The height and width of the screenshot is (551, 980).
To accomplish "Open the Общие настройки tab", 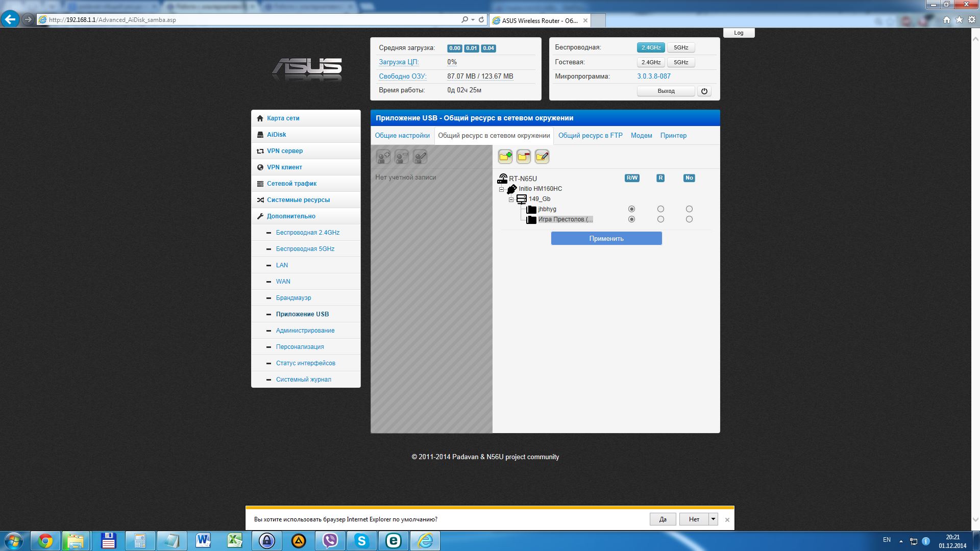I will (402, 135).
